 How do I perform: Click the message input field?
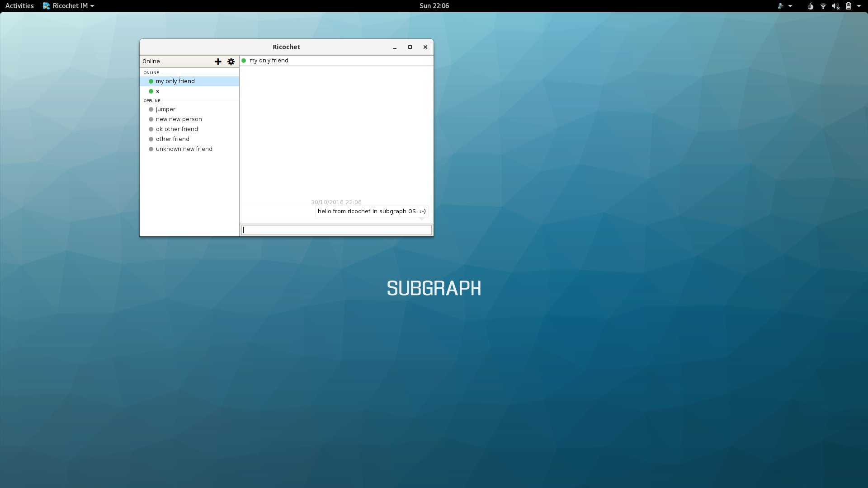click(336, 230)
